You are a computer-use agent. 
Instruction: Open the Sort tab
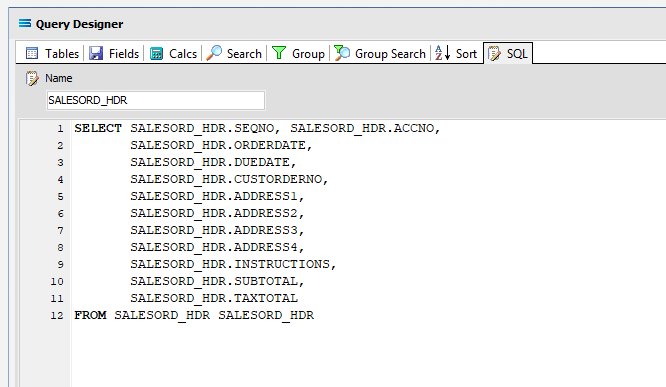click(x=456, y=54)
